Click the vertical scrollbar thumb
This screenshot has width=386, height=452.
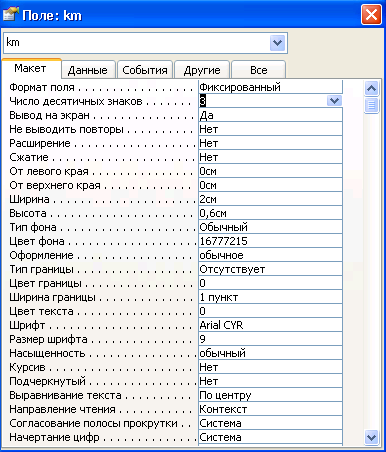pyautogui.click(x=371, y=105)
